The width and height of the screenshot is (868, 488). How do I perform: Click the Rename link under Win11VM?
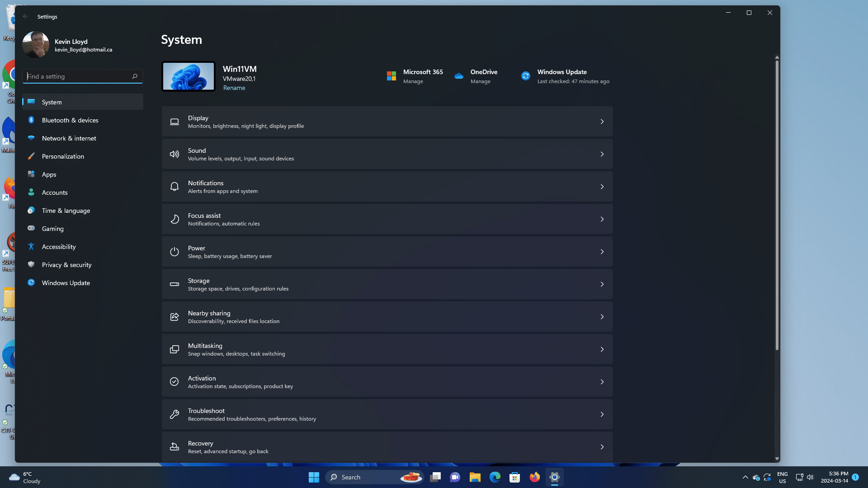(x=234, y=88)
